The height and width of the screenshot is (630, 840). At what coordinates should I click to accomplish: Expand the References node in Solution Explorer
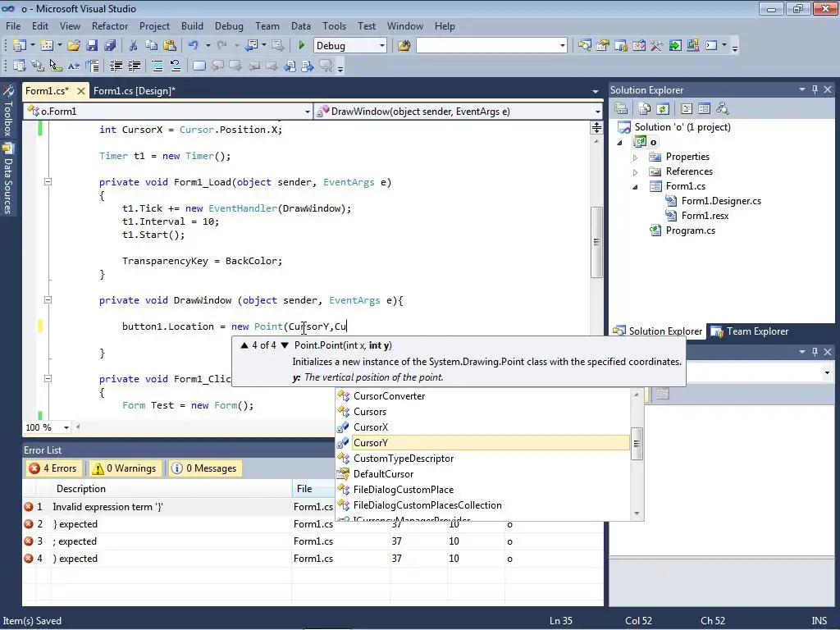(636, 172)
